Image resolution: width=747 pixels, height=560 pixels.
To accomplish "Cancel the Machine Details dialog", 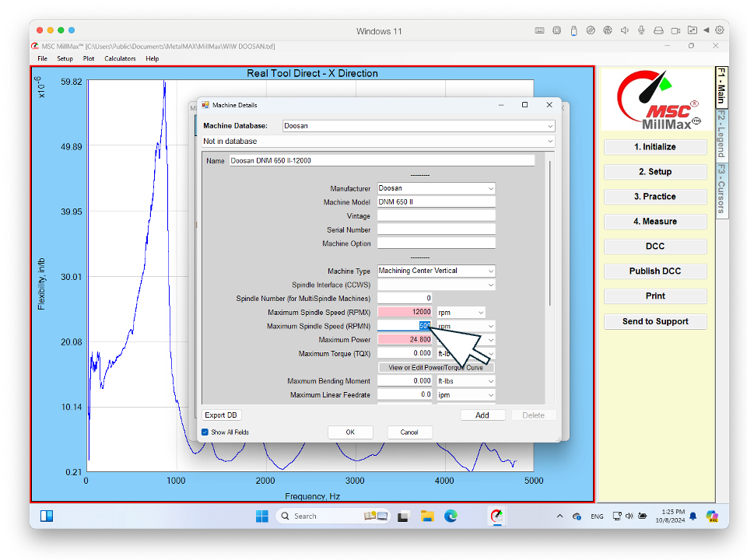I will tap(409, 432).
